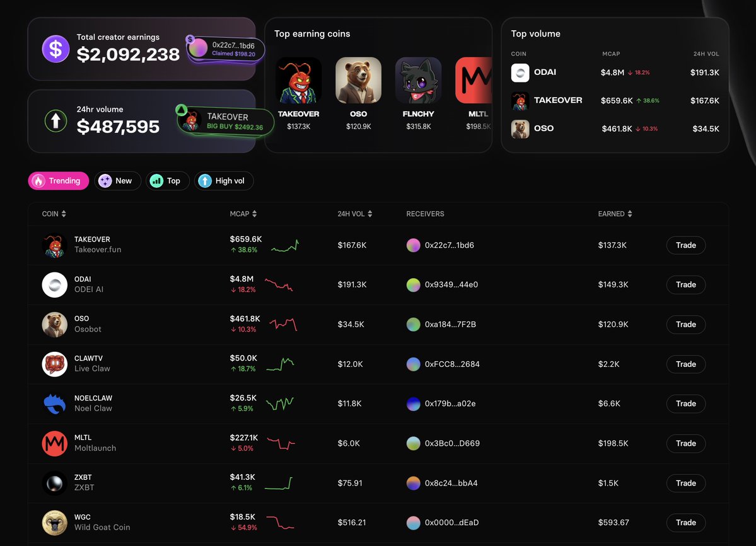The height and width of the screenshot is (546, 756).
Task: Click the $75.91 volume value
Action: click(x=350, y=483)
